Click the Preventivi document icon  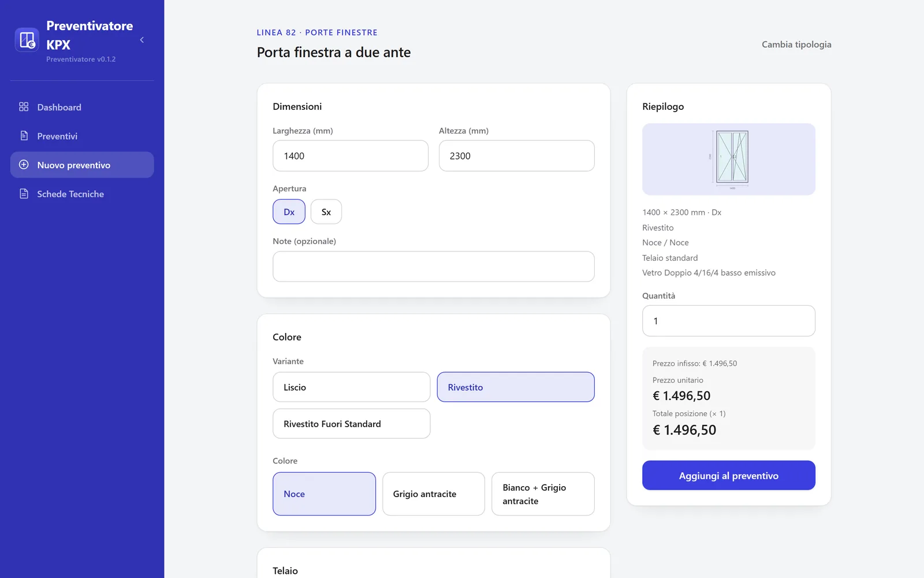24,136
